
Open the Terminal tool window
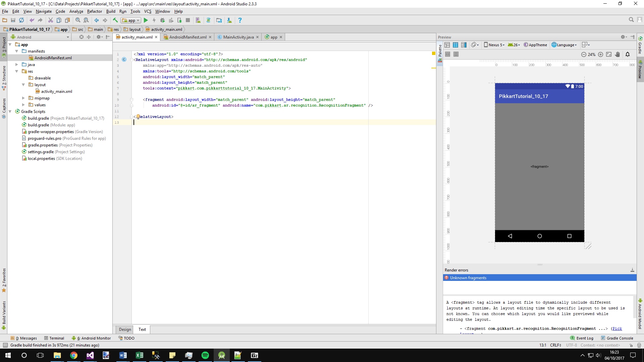click(54, 338)
